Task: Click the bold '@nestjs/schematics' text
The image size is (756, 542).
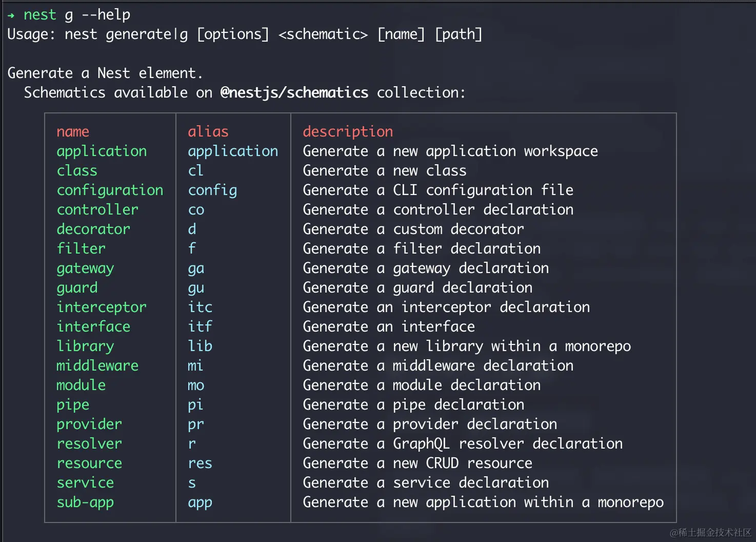Action: (294, 93)
